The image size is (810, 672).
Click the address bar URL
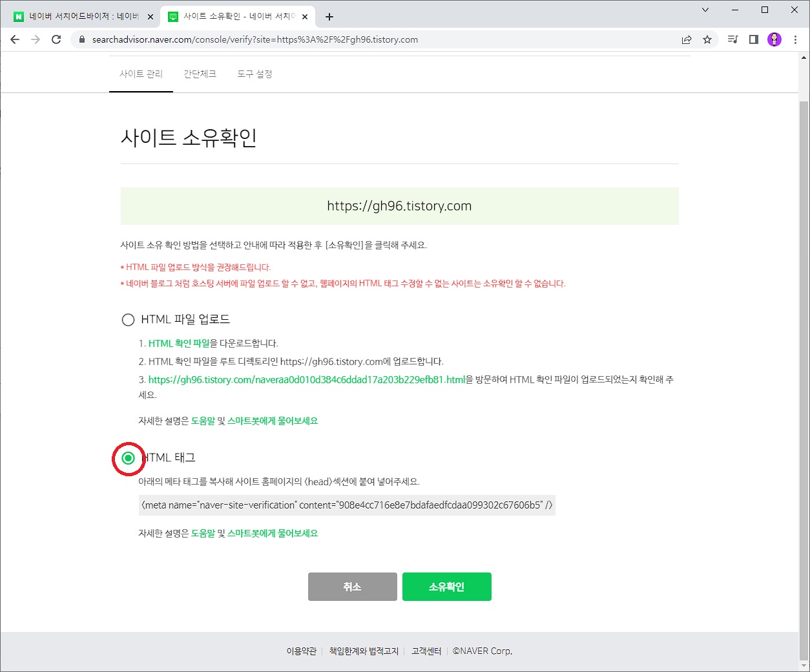[x=255, y=39]
